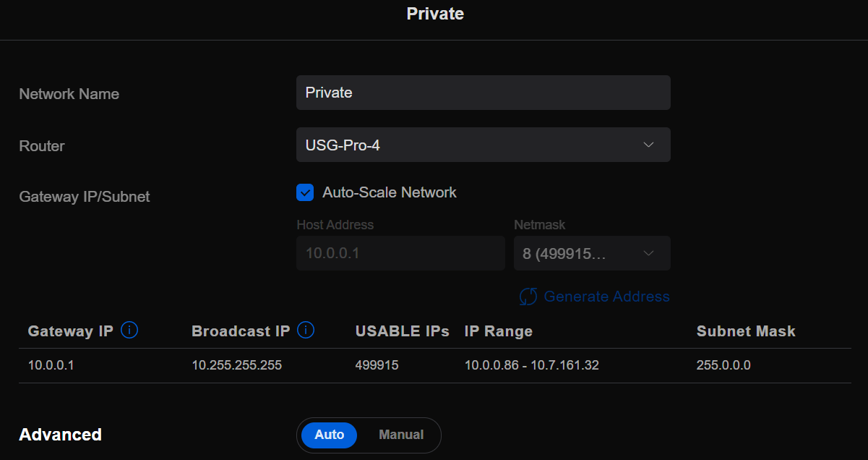Click the IP Range value in the table
Image resolution: width=868 pixels, height=460 pixels.
pyautogui.click(x=531, y=365)
